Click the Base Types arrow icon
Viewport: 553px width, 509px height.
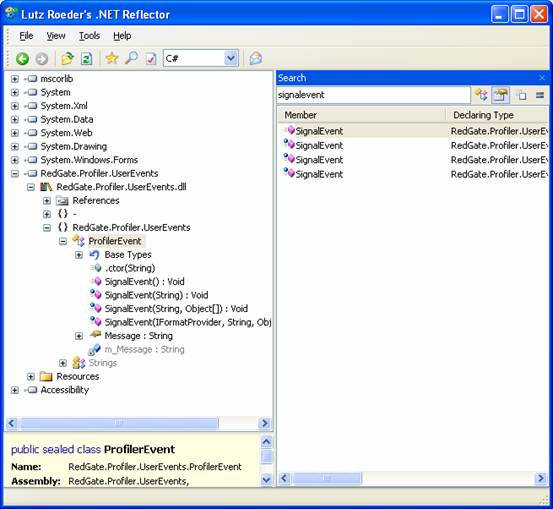click(94, 254)
